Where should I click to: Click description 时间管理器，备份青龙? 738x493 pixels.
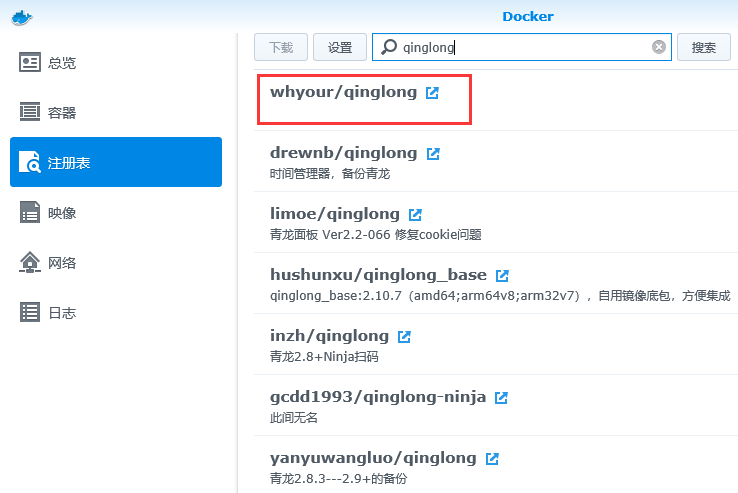point(330,174)
